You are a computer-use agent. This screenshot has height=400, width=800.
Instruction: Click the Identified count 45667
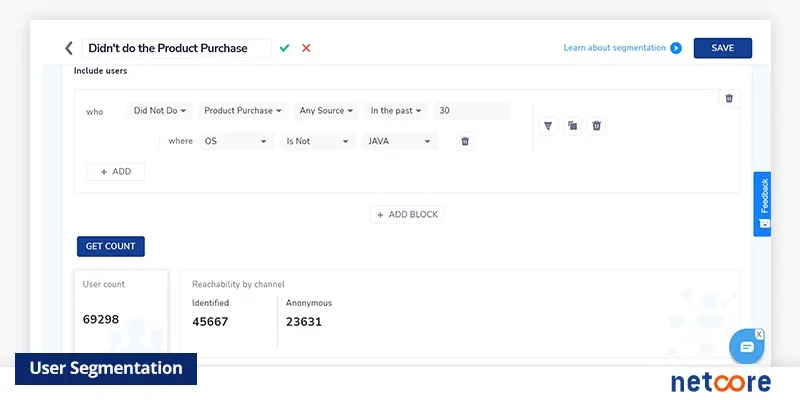coord(210,322)
